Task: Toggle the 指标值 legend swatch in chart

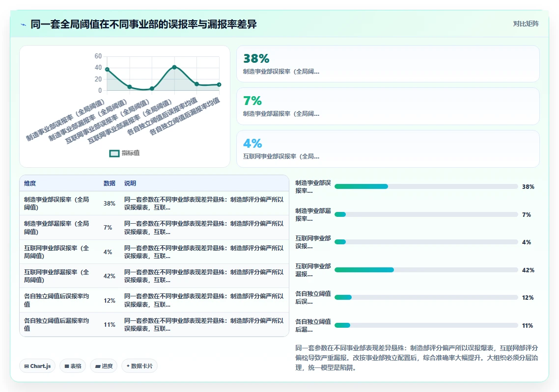Action: (x=114, y=153)
